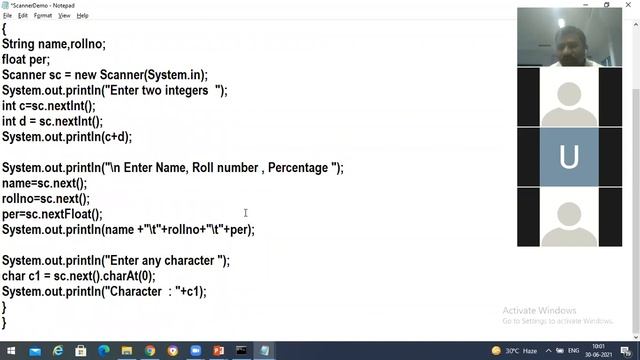Click the vertical scrollbar down arrow
Screen dimensions: 640x360
(636, 337)
